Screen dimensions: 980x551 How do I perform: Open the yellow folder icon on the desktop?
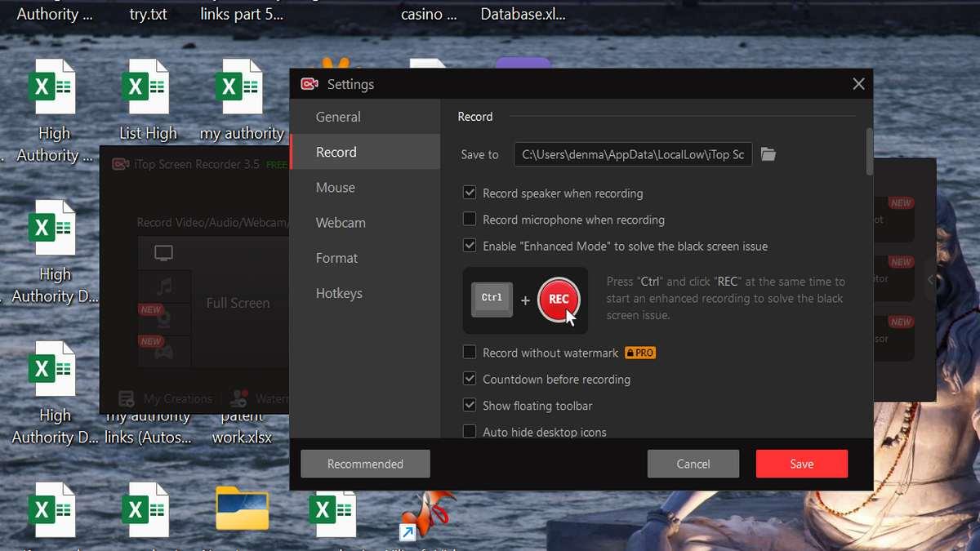(x=243, y=508)
